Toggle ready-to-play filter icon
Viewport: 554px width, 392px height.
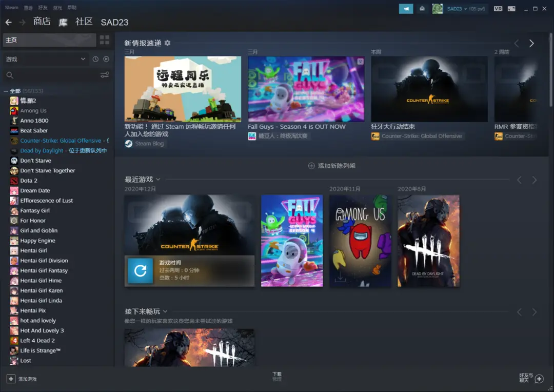tap(106, 59)
